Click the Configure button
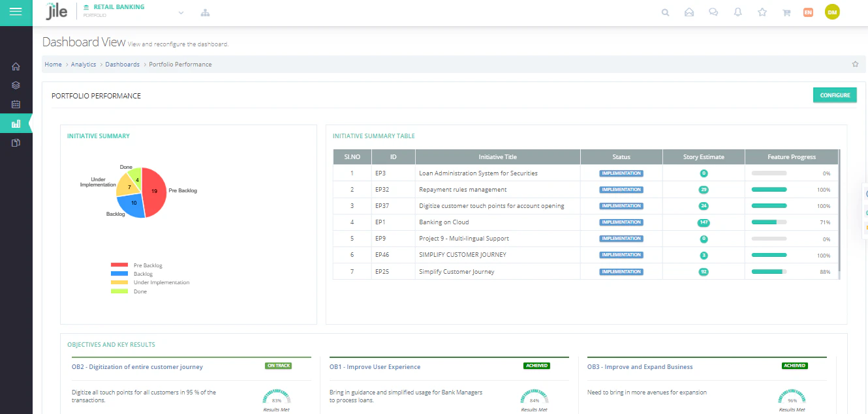The width and height of the screenshot is (868, 414). tap(835, 95)
